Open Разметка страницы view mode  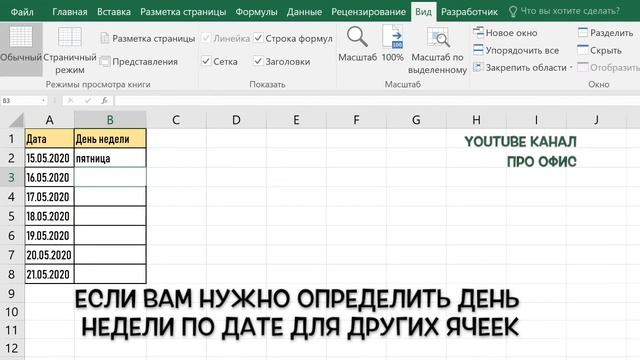pyautogui.click(x=148, y=38)
